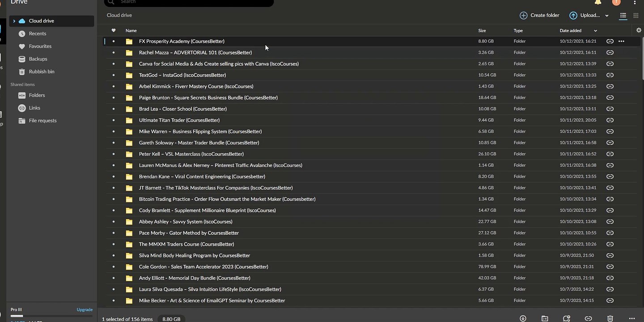The width and height of the screenshot is (644, 322).
Task: Toggle favourite dot for FX Prosperity Academy
Action: (114, 41)
